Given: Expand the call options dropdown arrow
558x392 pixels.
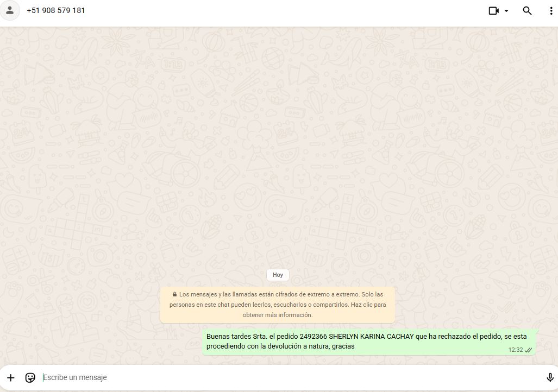Looking at the screenshot, I should pos(506,11).
